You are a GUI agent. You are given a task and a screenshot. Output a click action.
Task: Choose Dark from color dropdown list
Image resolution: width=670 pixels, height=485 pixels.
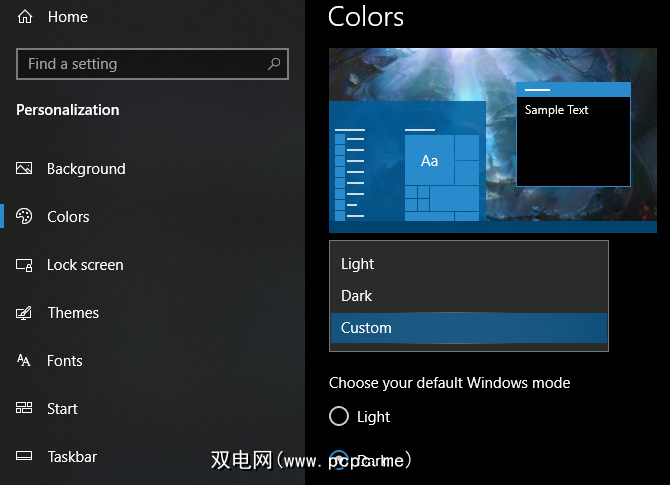(x=356, y=296)
